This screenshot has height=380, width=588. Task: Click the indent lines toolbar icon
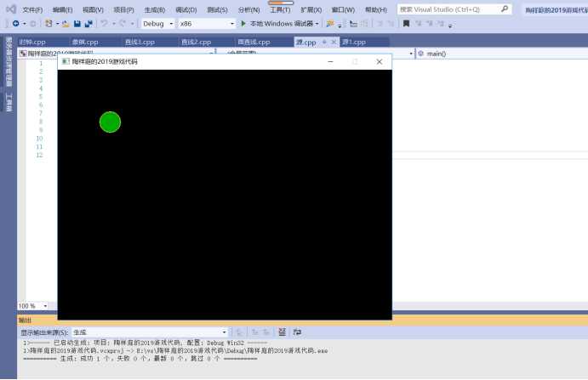tap(353, 24)
